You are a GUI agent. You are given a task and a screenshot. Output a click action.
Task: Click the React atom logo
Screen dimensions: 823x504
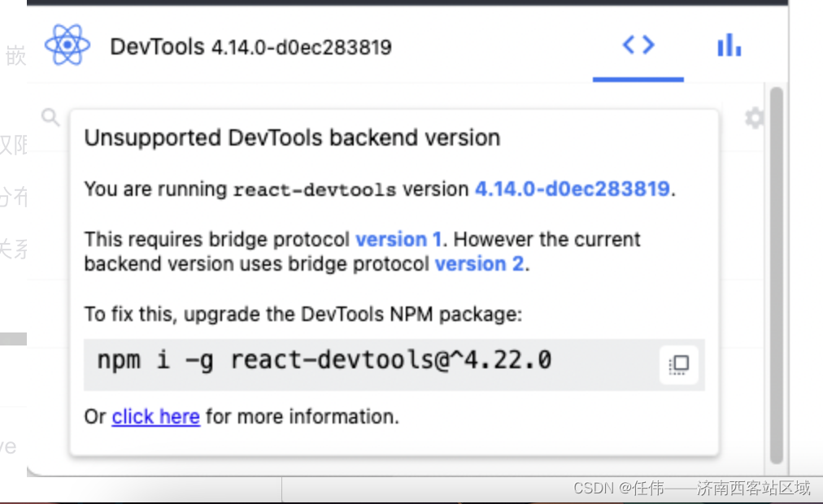pyautogui.click(x=67, y=46)
